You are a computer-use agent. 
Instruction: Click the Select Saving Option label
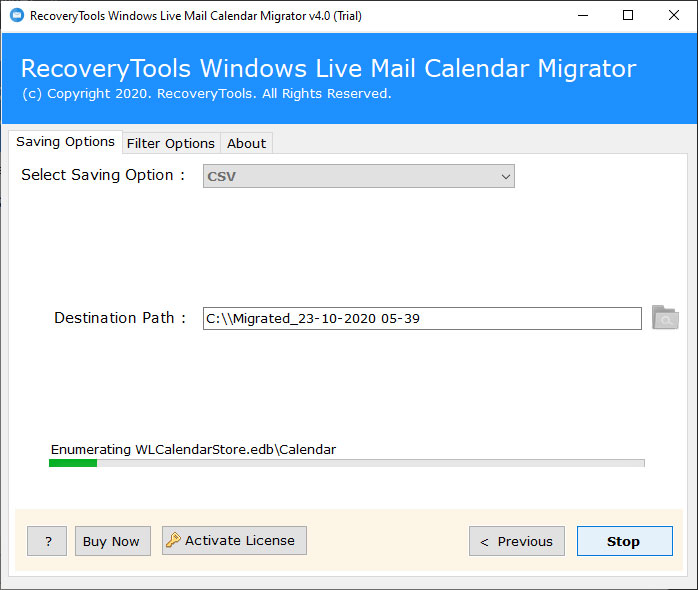pyautogui.click(x=103, y=175)
